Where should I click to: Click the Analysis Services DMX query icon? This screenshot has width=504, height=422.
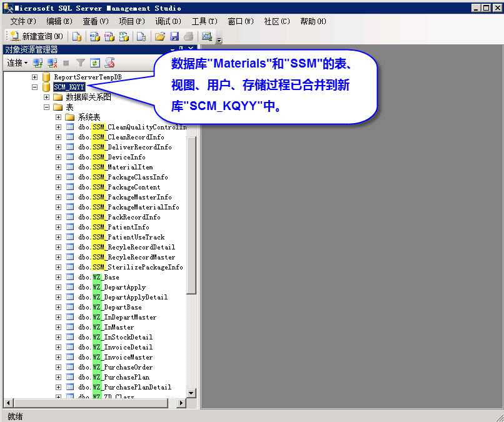tap(109, 36)
